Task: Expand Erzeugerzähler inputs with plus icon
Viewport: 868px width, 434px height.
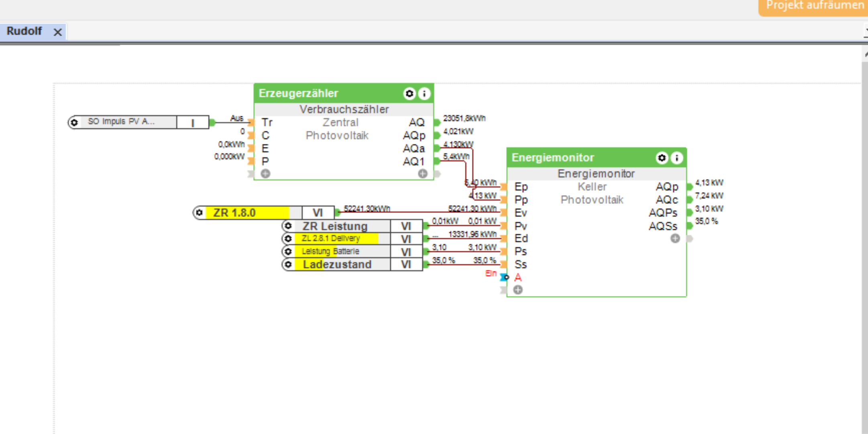Action: tap(265, 174)
